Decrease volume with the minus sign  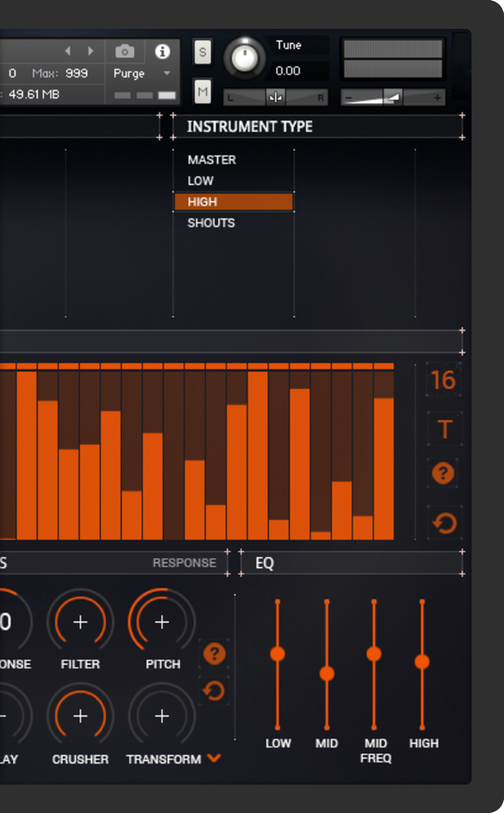pos(349,98)
